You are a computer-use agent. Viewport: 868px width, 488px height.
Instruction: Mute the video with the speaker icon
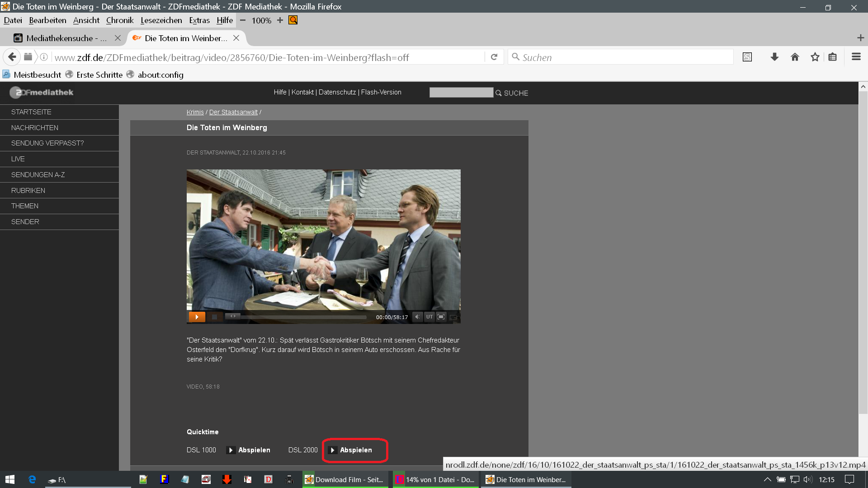[x=417, y=317]
